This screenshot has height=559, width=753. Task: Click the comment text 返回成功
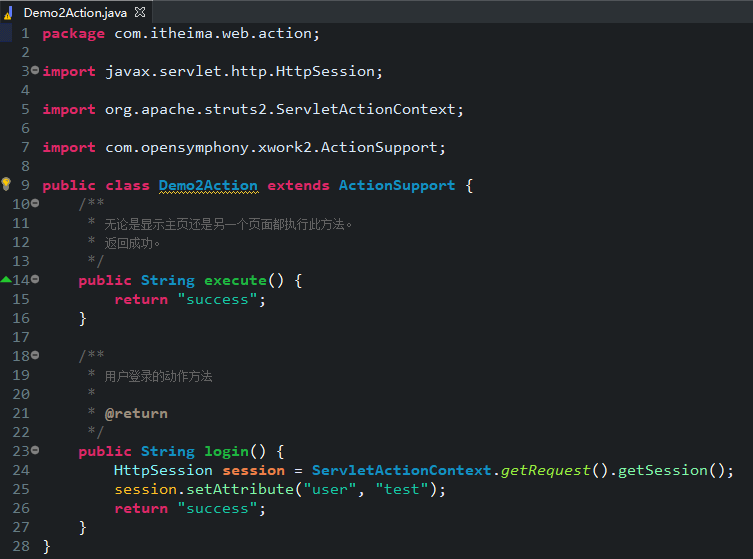132,243
